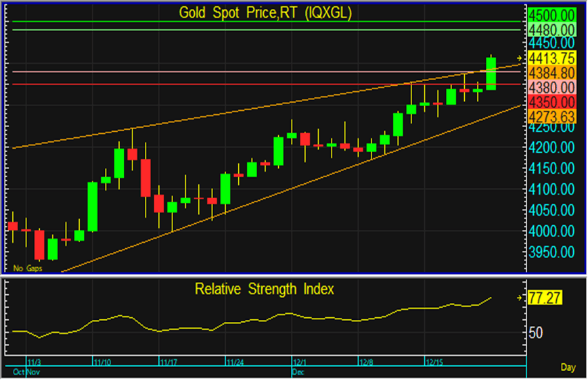Click the RSI 50 level label

click(x=536, y=333)
